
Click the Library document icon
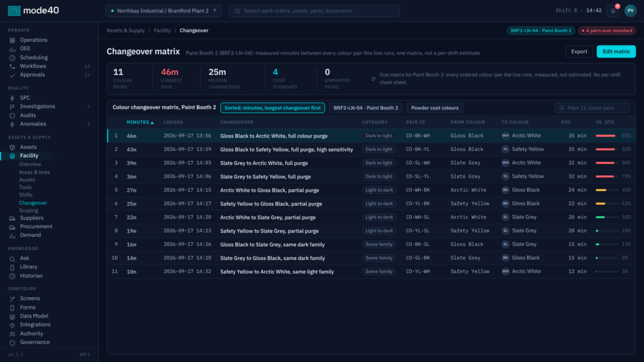(13, 267)
